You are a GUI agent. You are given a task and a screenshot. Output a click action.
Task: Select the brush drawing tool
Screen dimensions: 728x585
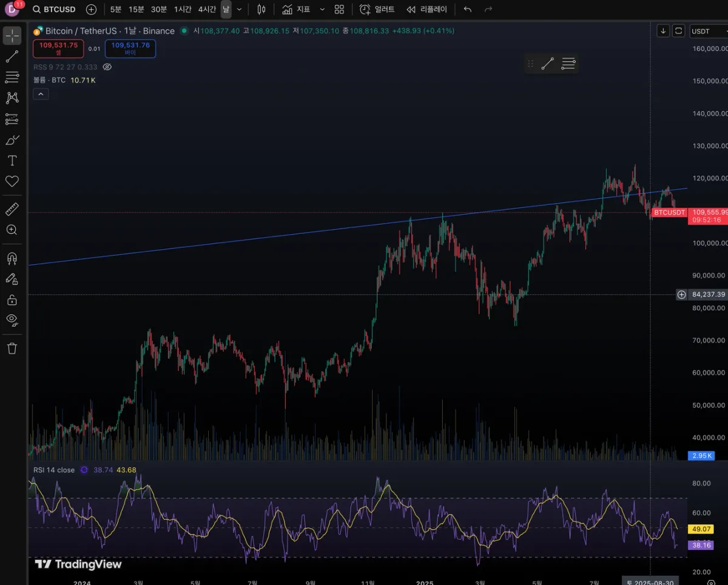12,140
